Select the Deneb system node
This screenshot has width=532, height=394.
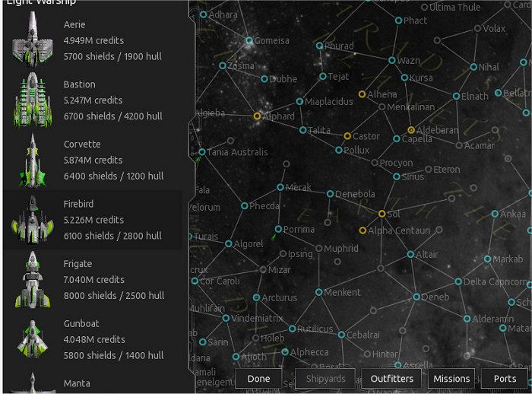416,297
